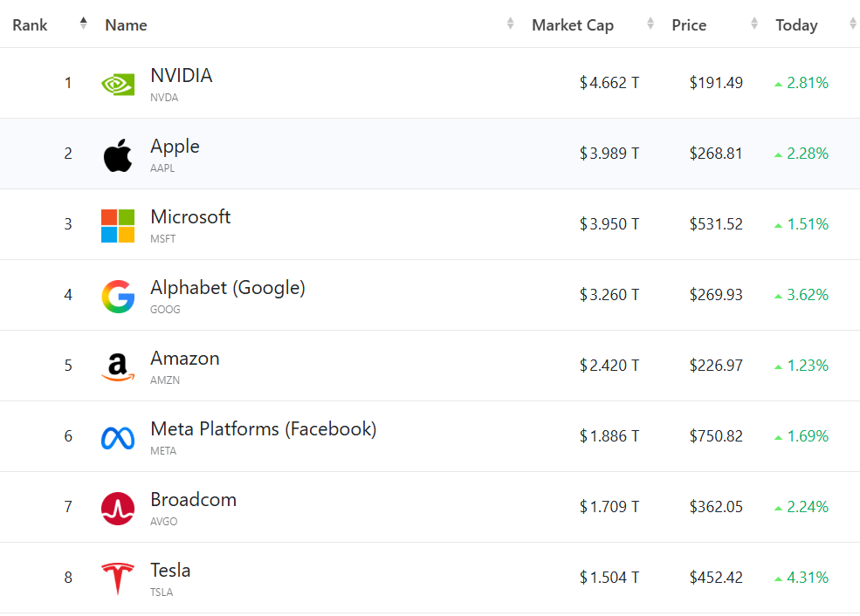Click the Apple logo icon
This screenshot has width=860, height=616.
(118, 155)
